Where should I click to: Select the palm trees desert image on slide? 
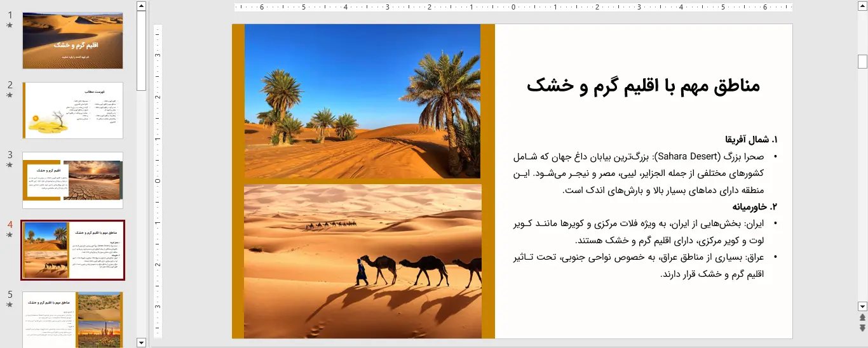[x=362, y=102]
